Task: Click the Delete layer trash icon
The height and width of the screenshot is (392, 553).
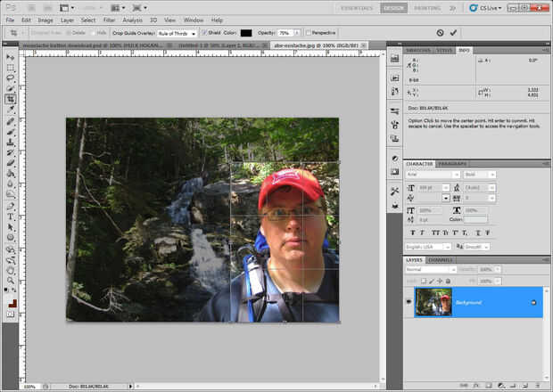Action: click(x=538, y=386)
